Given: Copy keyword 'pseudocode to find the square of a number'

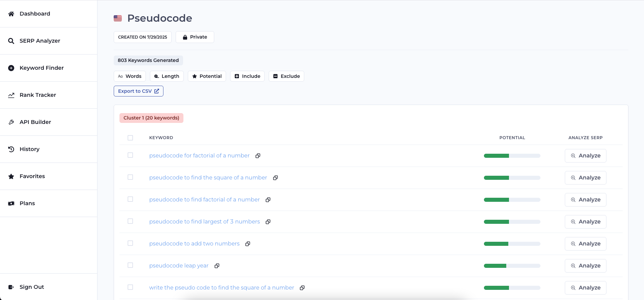Looking at the screenshot, I should pyautogui.click(x=275, y=178).
